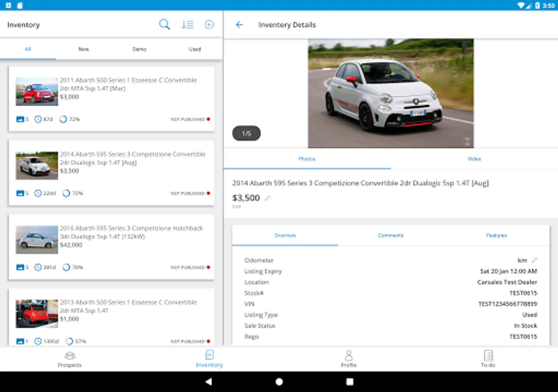Click days-in-stock clock icon showing 87d
Viewport: 558px width, 392px height.
coord(38,119)
